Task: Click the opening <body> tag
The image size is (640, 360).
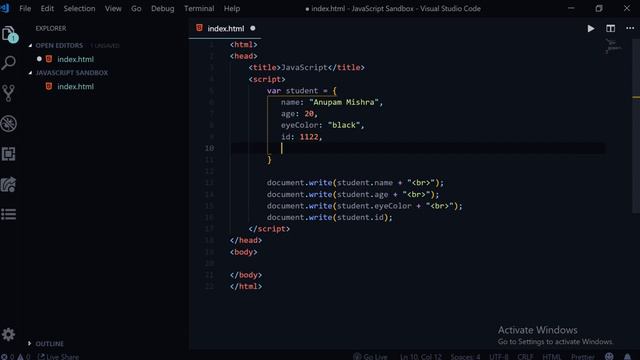Action: pos(243,252)
